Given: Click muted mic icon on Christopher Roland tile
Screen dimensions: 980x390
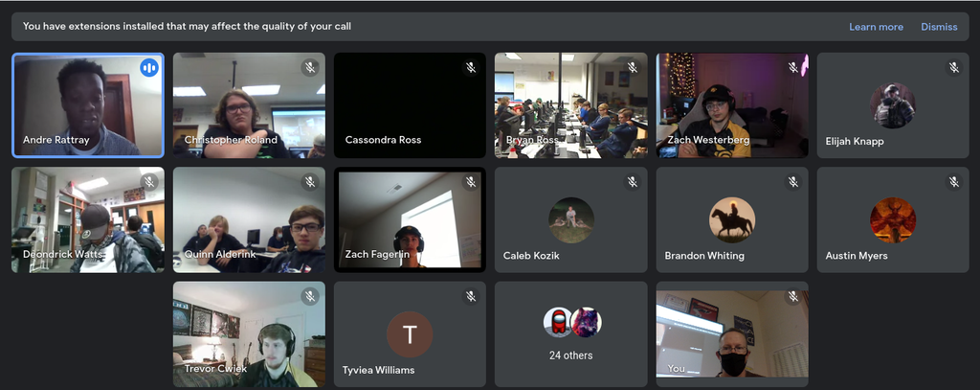Looking at the screenshot, I should [310, 67].
